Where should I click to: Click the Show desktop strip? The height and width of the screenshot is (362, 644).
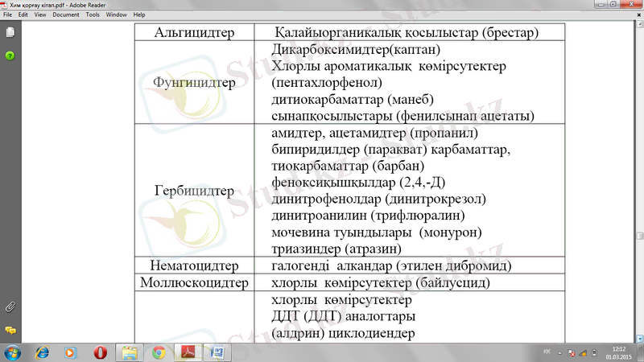[641, 353]
